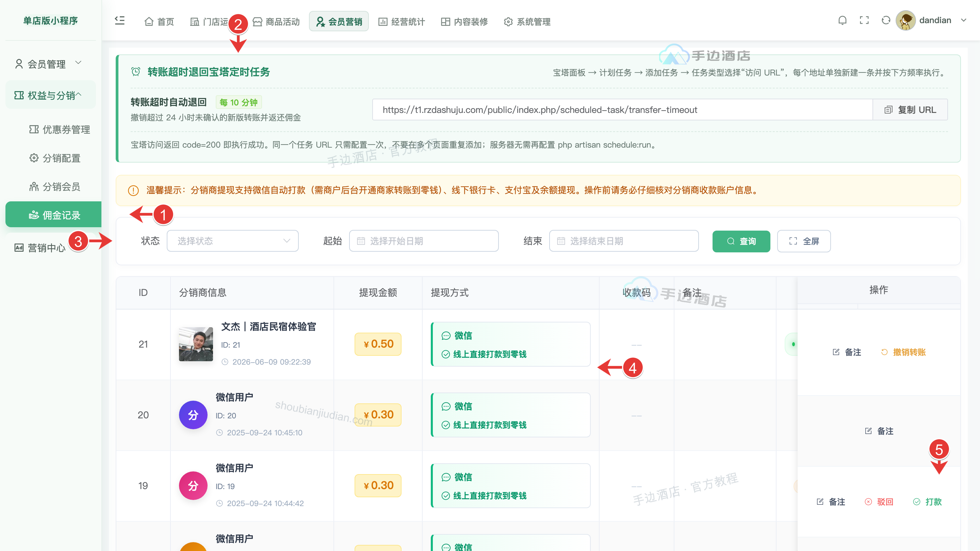Click 微信 payment method card in row 19
The height and width of the screenshot is (551, 980).
[x=510, y=486]
